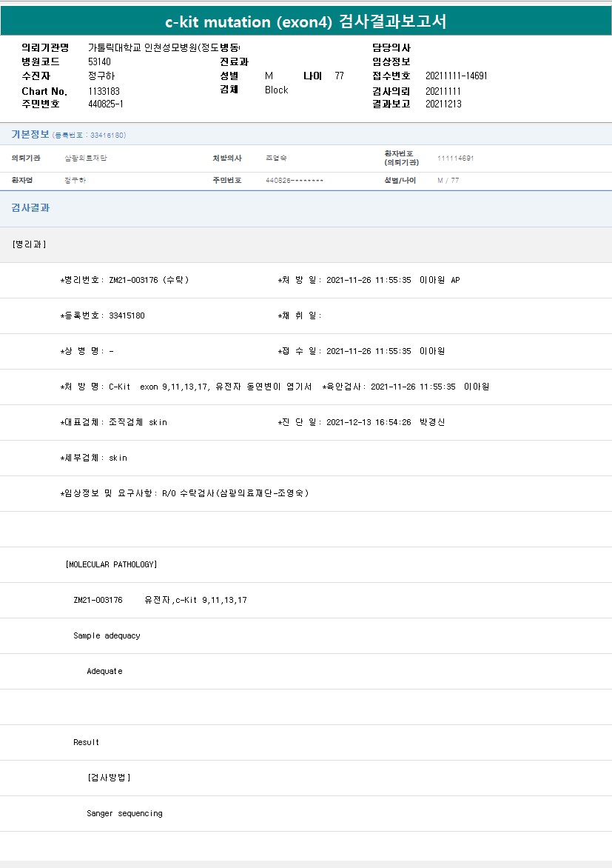This screenshot has width=612, height=868.
Task: Click the c-kit mutation report title header
Action: pos(306,21)
